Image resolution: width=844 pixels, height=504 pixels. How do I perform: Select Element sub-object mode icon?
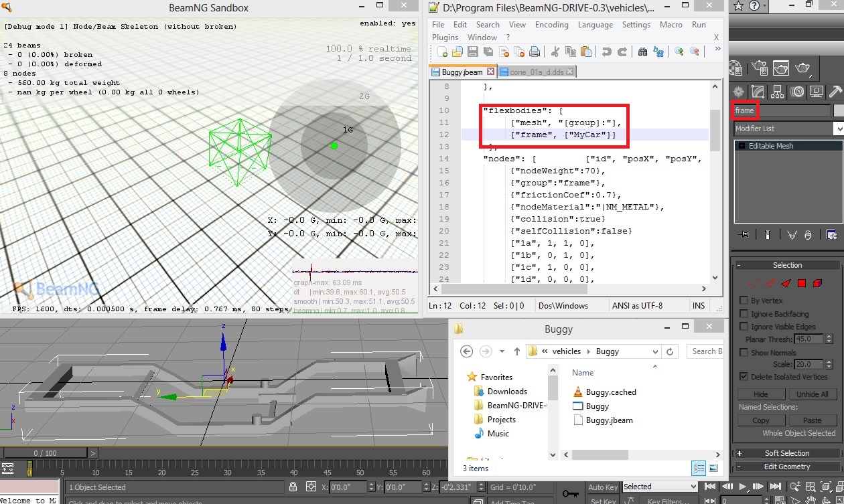(x=817, y=283)
